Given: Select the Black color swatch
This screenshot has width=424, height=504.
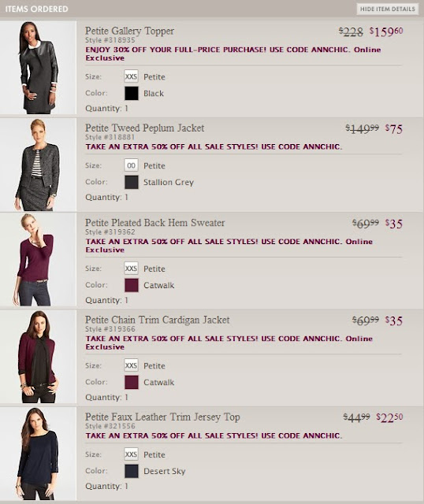Looking at the screenshot, I should pos(132,93).
